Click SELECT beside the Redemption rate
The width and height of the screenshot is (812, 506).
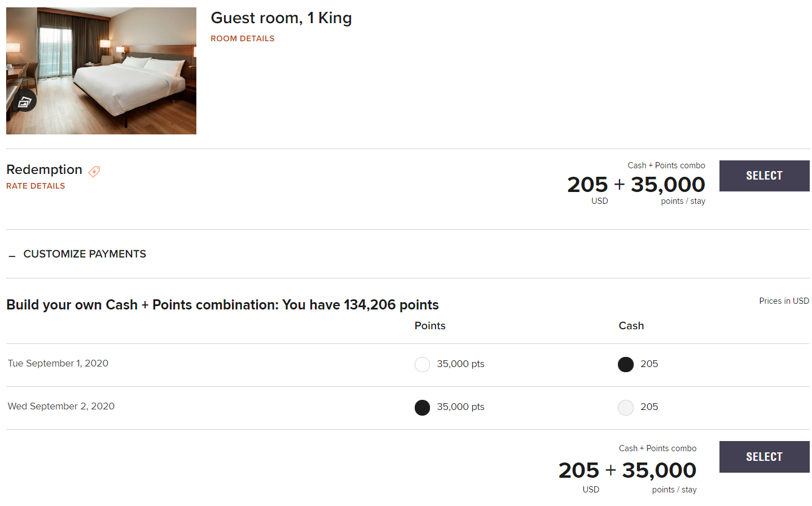point(764,176)
